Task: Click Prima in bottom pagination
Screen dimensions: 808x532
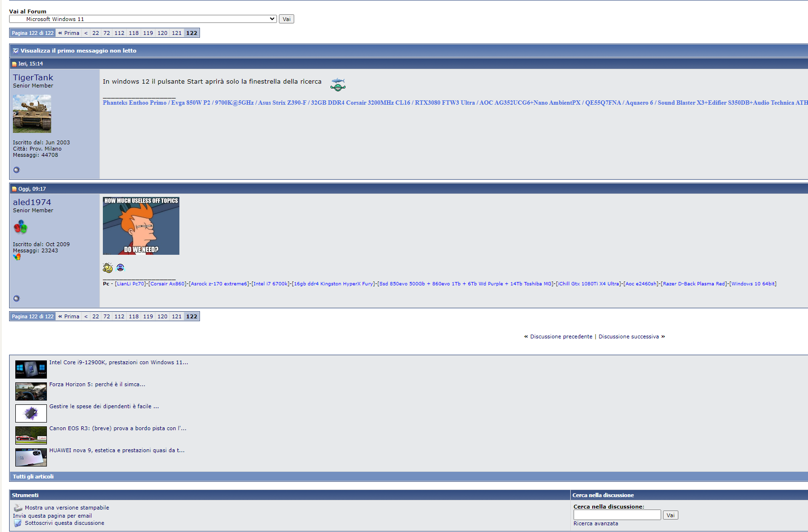Action: (x=69, y=316)
